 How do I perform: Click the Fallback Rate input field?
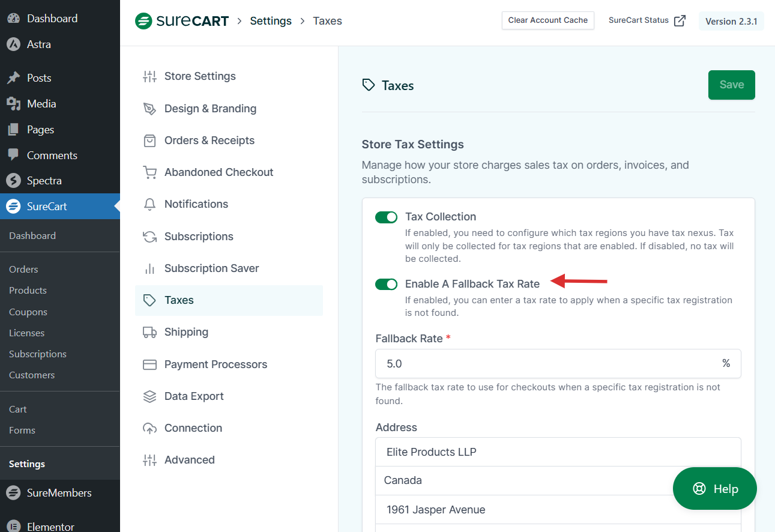click(x=549, y=364)
